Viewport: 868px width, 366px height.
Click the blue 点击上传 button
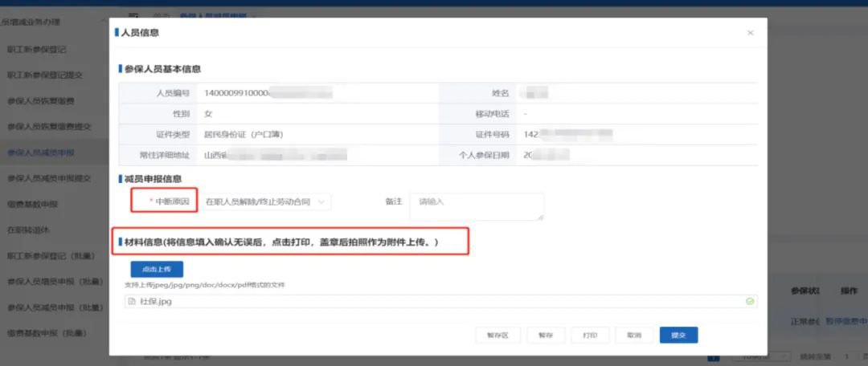pos(157,269)
